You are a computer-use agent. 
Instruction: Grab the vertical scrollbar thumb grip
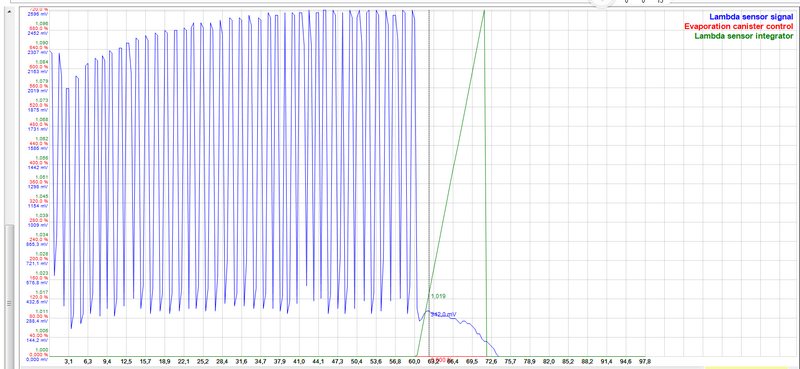pos(9,303)
